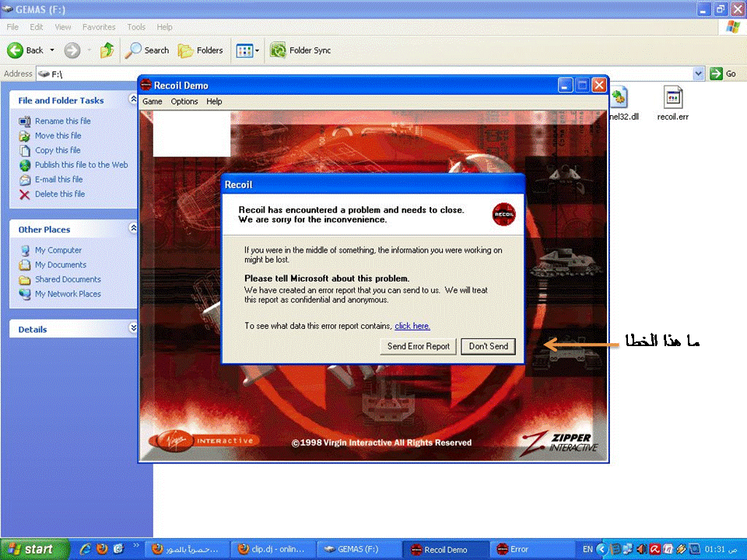Click the Go button icon in address bar
The height and width of the screenshot is (560, 747).
pyautogui.click(x=717, y=74)
